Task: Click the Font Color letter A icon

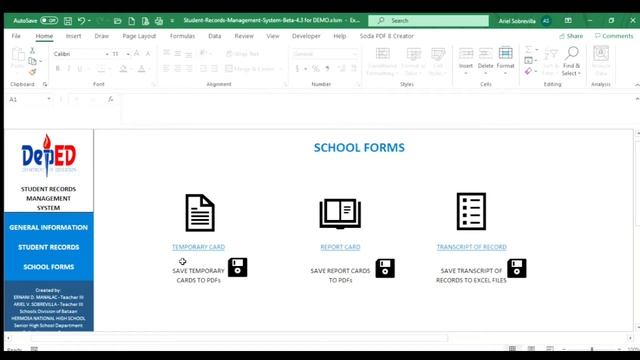Action: [x=141, y=69]
